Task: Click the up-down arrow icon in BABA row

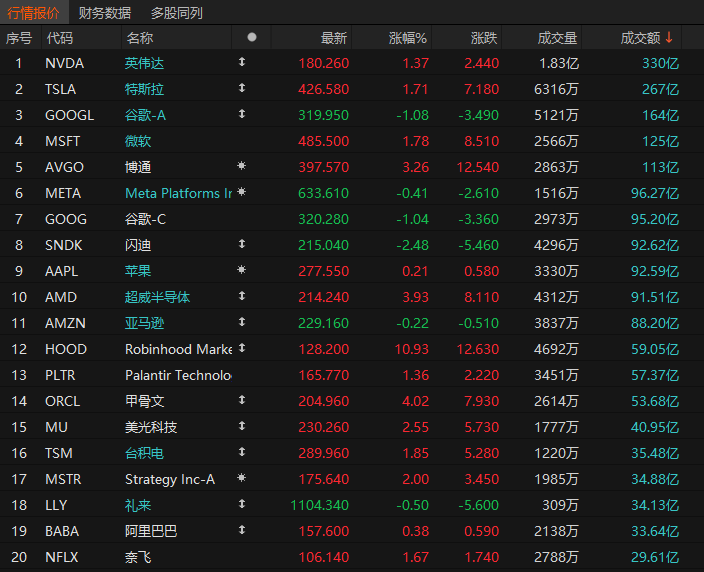Action: 242,530
